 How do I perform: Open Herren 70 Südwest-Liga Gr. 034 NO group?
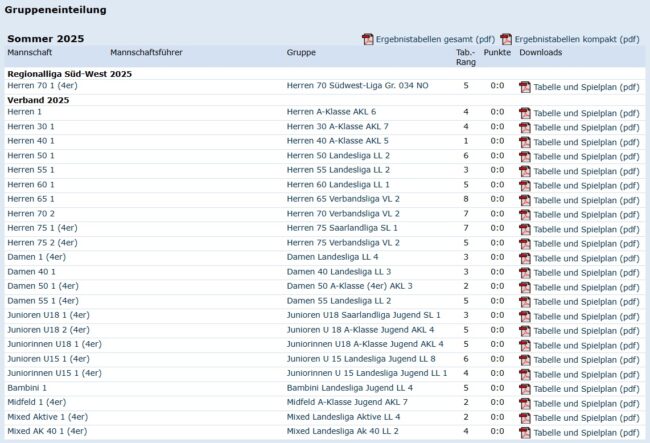[x=358, y=86]
